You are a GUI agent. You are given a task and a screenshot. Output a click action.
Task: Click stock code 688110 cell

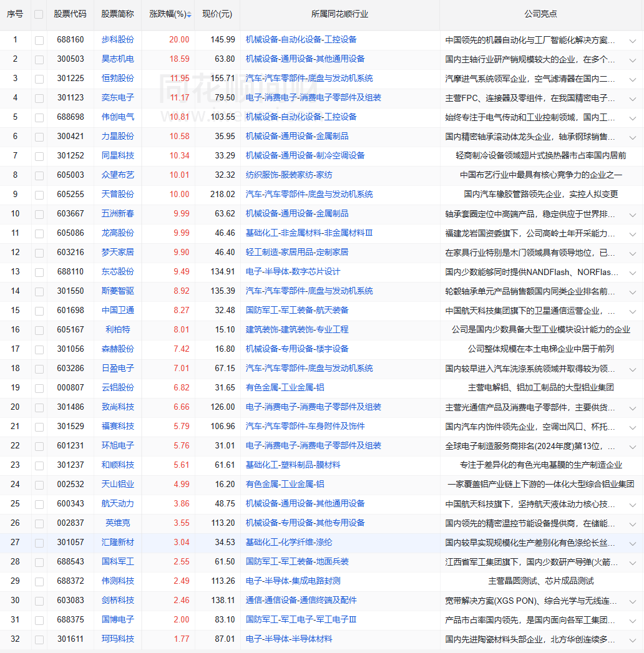tap(70, 272)
